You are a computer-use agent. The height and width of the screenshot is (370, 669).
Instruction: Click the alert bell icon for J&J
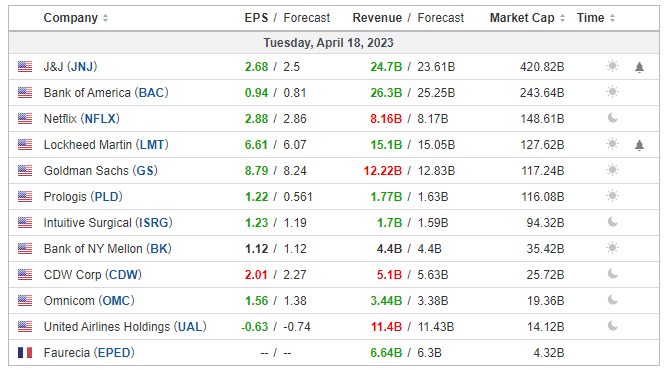(x=639, y=67)
